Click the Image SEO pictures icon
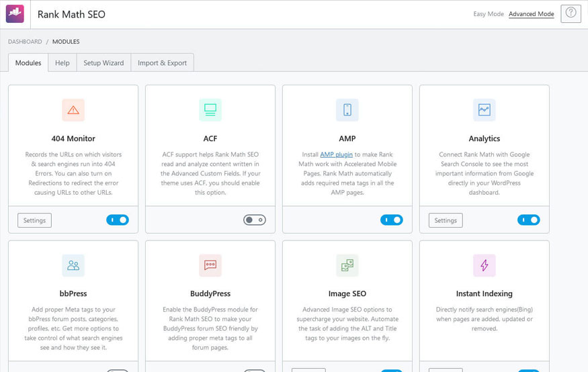 point(347,265)
